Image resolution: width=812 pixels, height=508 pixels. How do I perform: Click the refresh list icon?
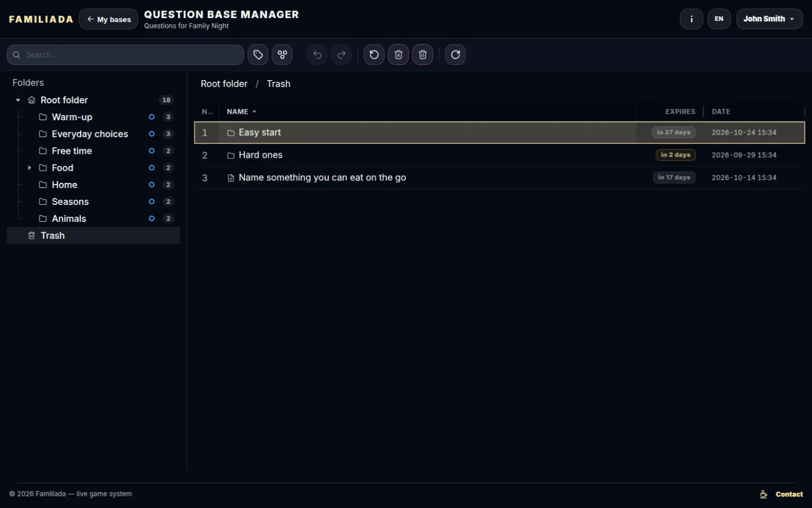click(455, 55)
